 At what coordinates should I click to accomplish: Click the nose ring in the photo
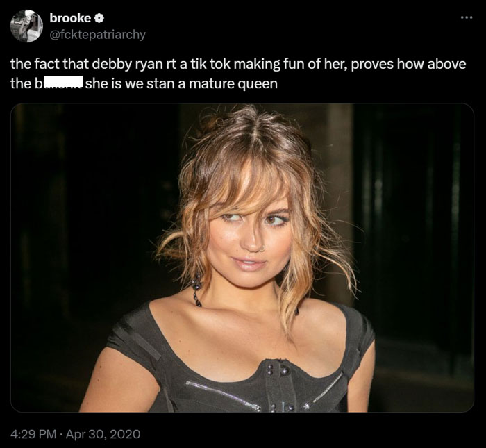(x=262, y=248)
